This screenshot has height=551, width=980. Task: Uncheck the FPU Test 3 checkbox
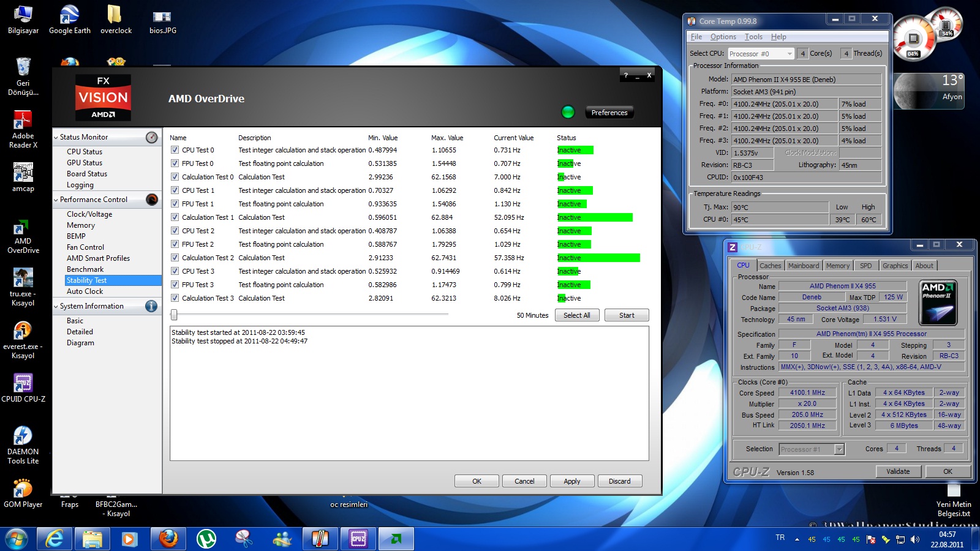[x=175, y=285]
